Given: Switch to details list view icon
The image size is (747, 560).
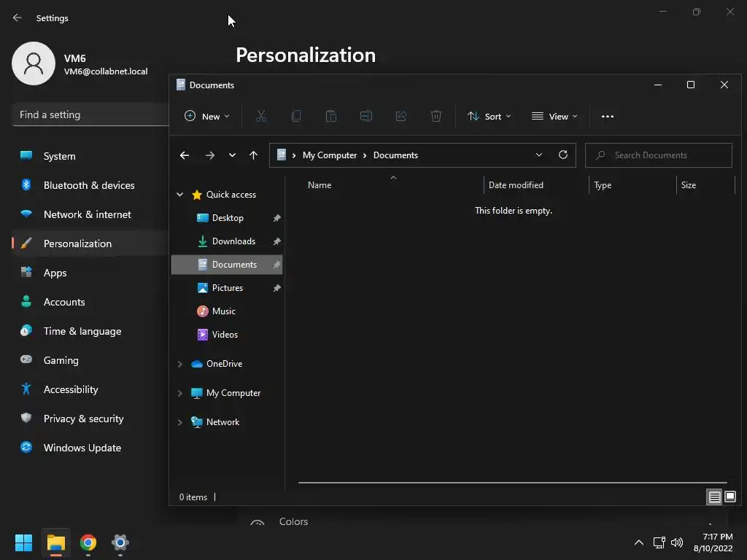Looking at the screenshot, I should (x=715, y=497).
